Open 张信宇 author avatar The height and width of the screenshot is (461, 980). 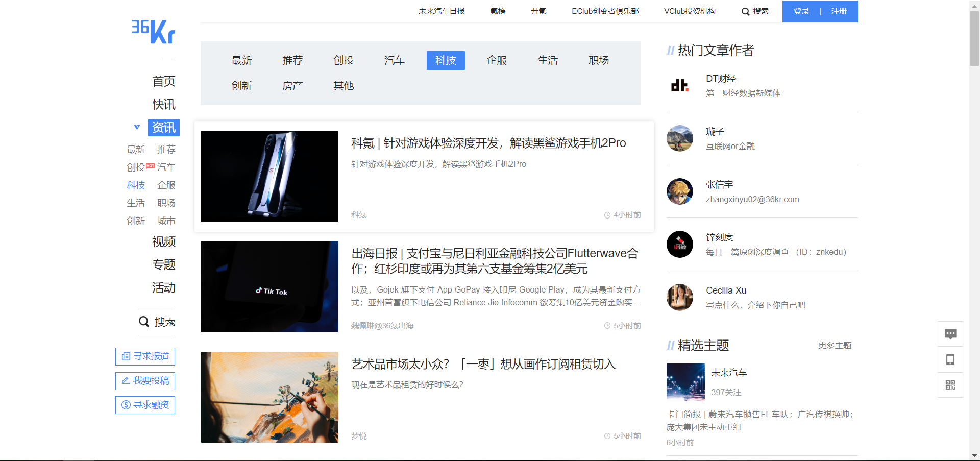click(x=680, y=191)
